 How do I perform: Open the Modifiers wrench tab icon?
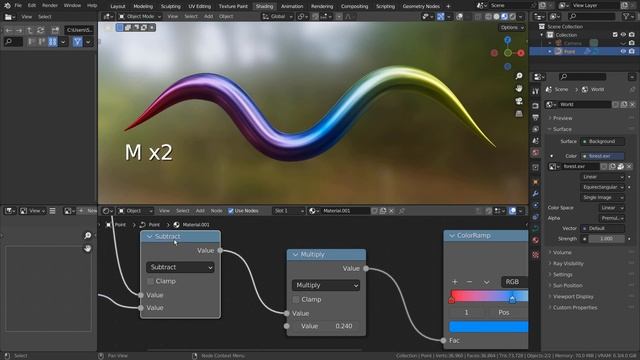(536, 193)
